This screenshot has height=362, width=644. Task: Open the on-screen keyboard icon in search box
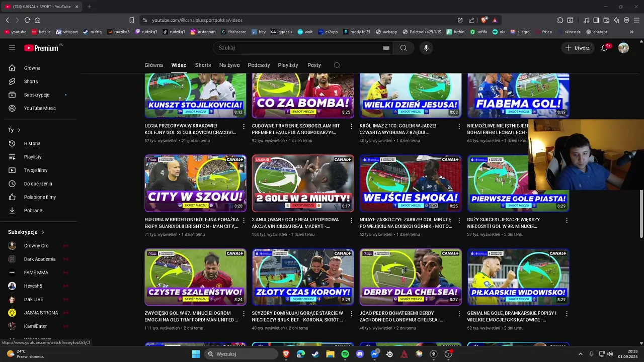[386, 48]
